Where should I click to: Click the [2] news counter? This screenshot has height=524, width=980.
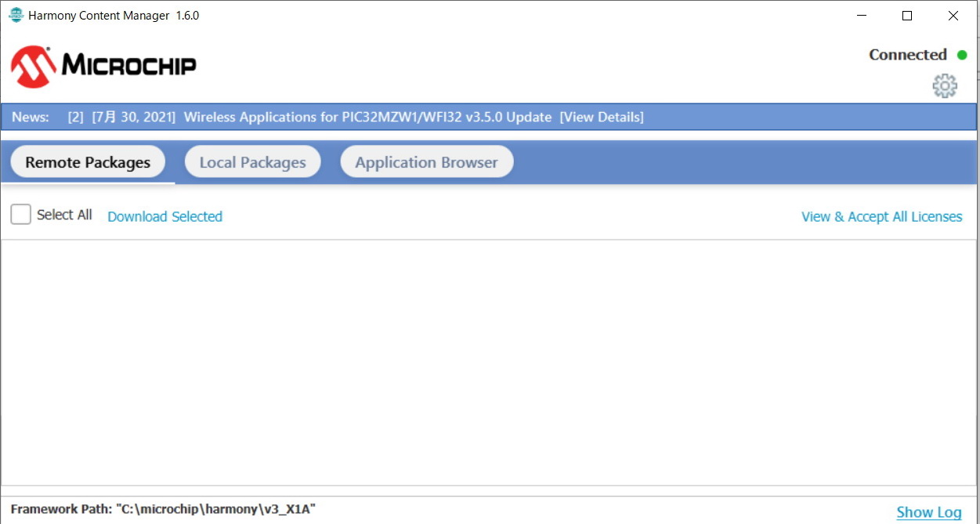tap(75, 117)
